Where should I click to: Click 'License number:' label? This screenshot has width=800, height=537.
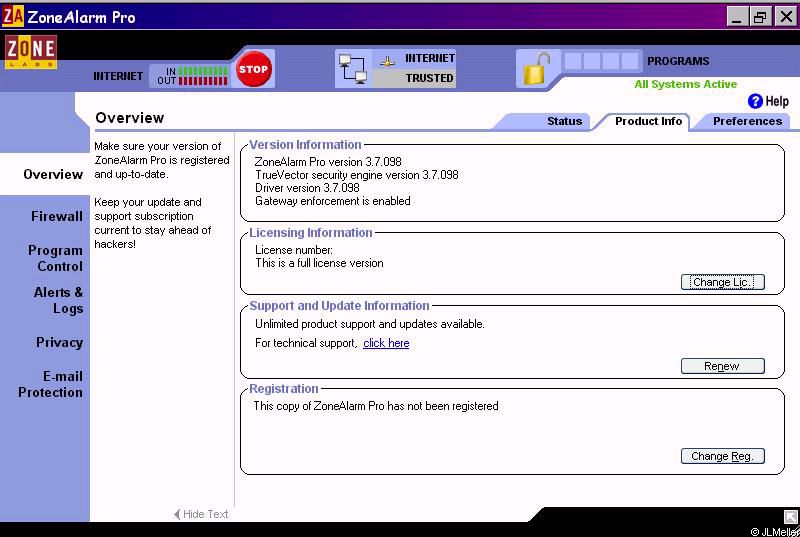point(294,250)
